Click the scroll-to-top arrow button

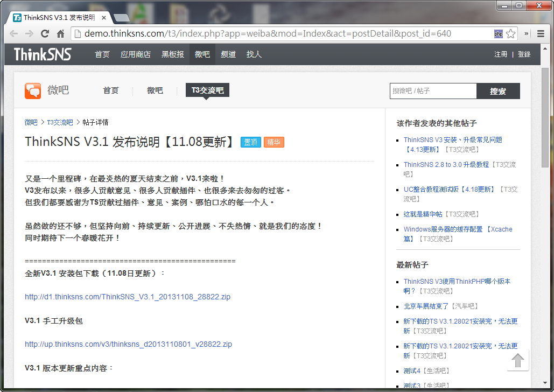518,360
